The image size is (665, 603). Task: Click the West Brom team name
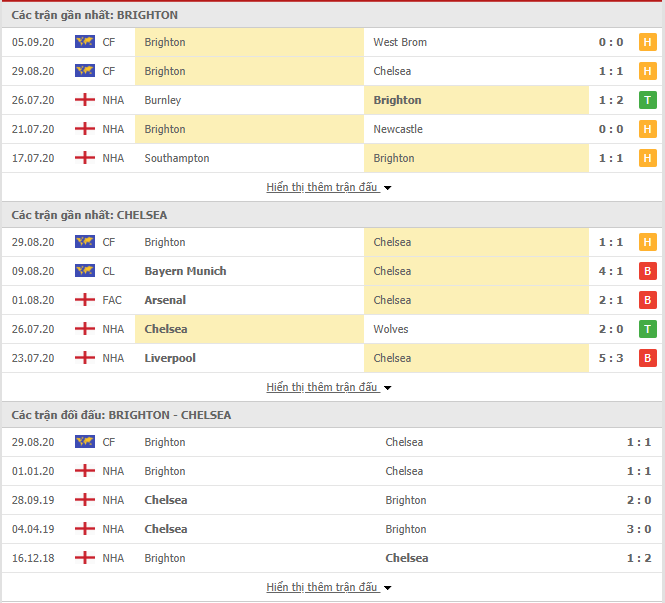click(x=400, y=42)
